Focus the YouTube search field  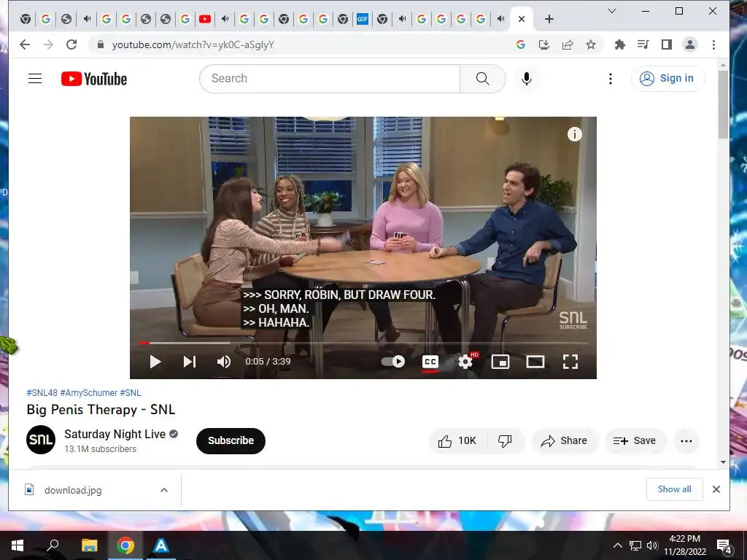(330, 79)
